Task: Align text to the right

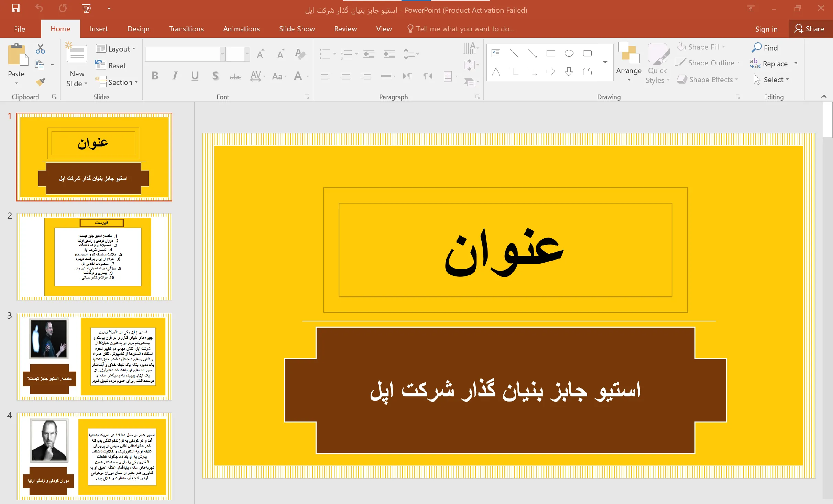Action: pyautogui.click(x=366, y=76)
